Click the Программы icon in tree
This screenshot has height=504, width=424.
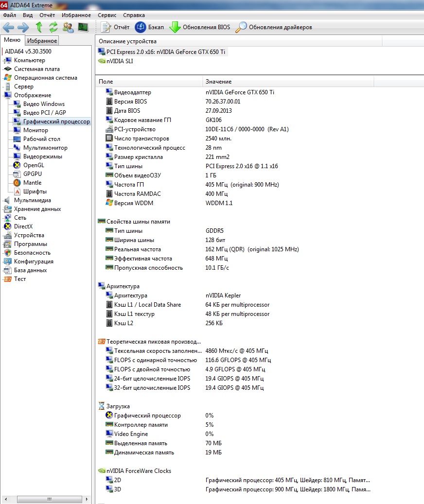[x=8, y=244]
